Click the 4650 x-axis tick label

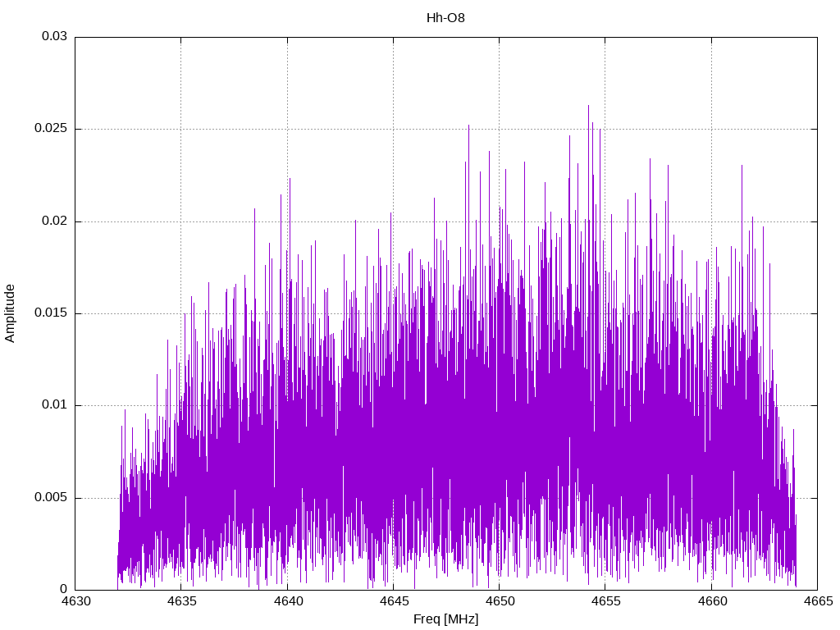(500, 601)
